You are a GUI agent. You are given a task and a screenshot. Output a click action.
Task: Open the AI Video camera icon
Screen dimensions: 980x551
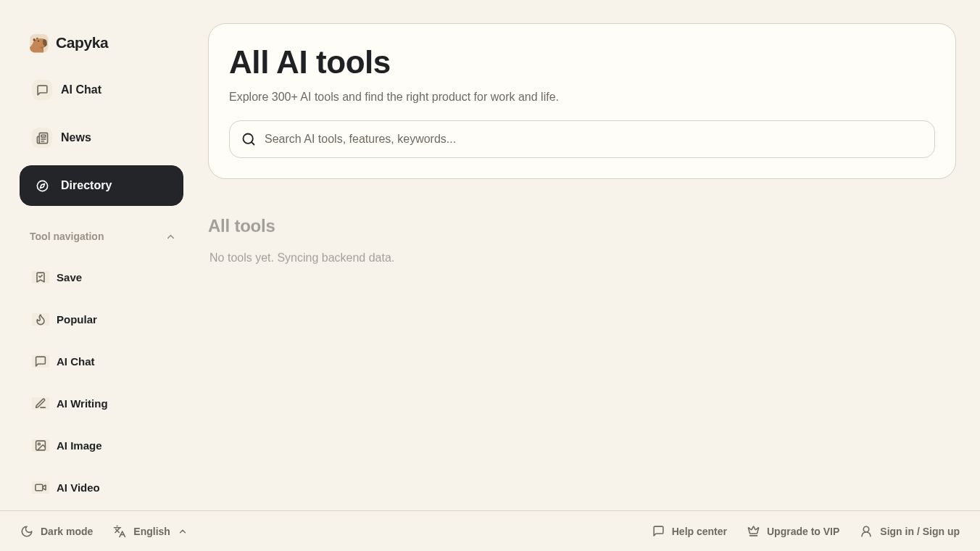41,487
